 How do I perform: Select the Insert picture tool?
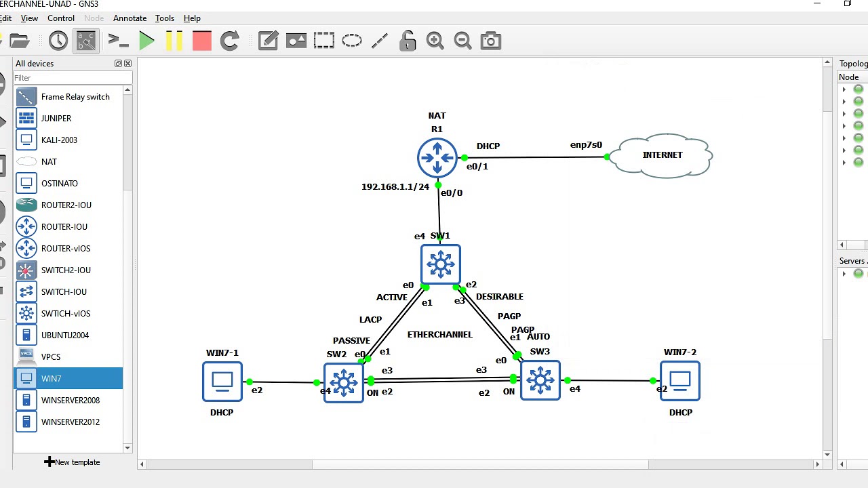[296, 41]
